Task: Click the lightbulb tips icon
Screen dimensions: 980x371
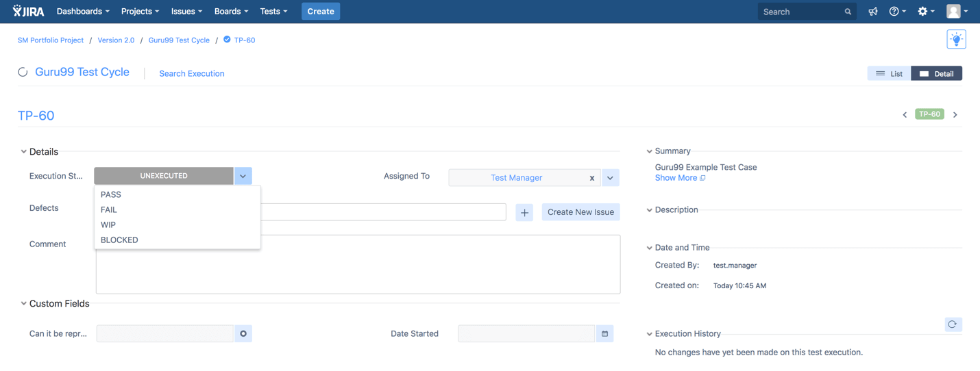Action: click(x=956, y=40)
